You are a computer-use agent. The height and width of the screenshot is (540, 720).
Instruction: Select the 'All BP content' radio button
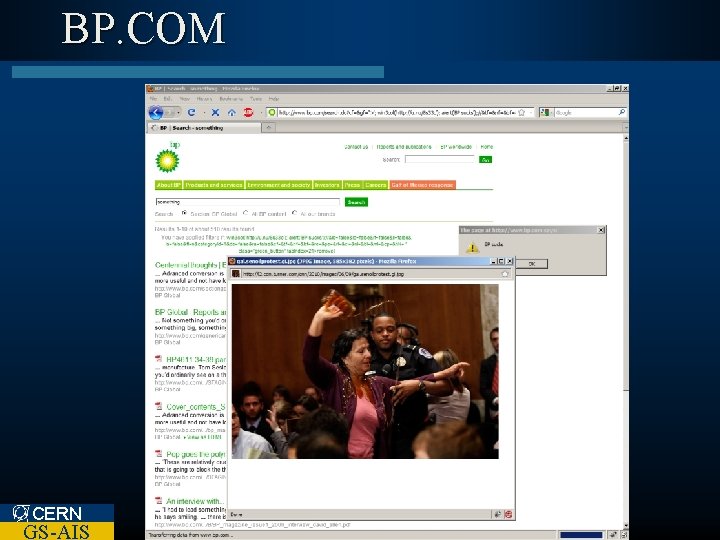click(x=246, y=214)
